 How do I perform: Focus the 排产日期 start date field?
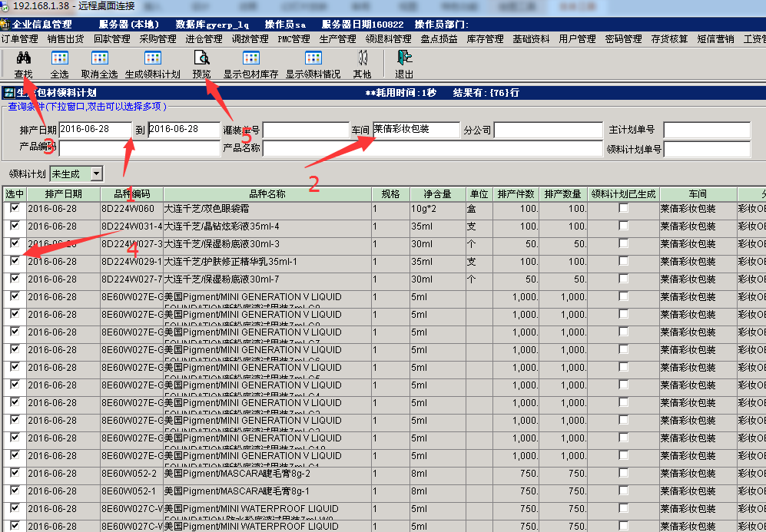(x=95, y=130)
